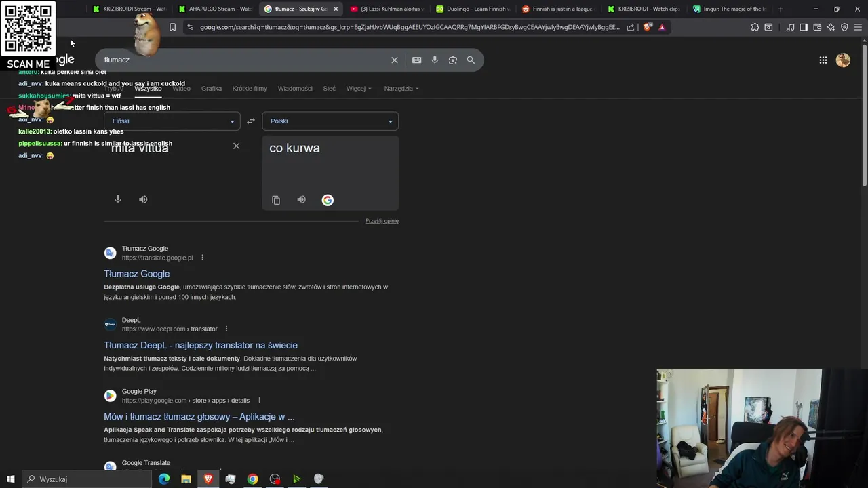Open the browser hamburger main menu

[x=859, y=27]
